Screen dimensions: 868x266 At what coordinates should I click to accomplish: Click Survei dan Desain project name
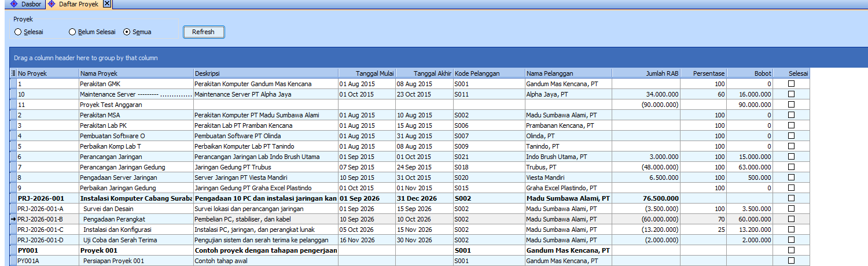pyautogui.click(x=136, y=209)
